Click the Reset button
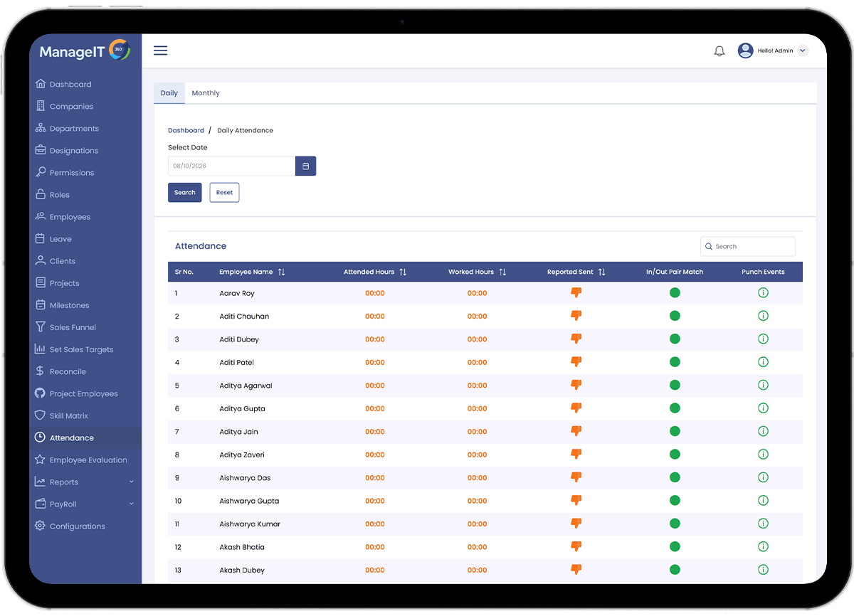 pos(224,193)
